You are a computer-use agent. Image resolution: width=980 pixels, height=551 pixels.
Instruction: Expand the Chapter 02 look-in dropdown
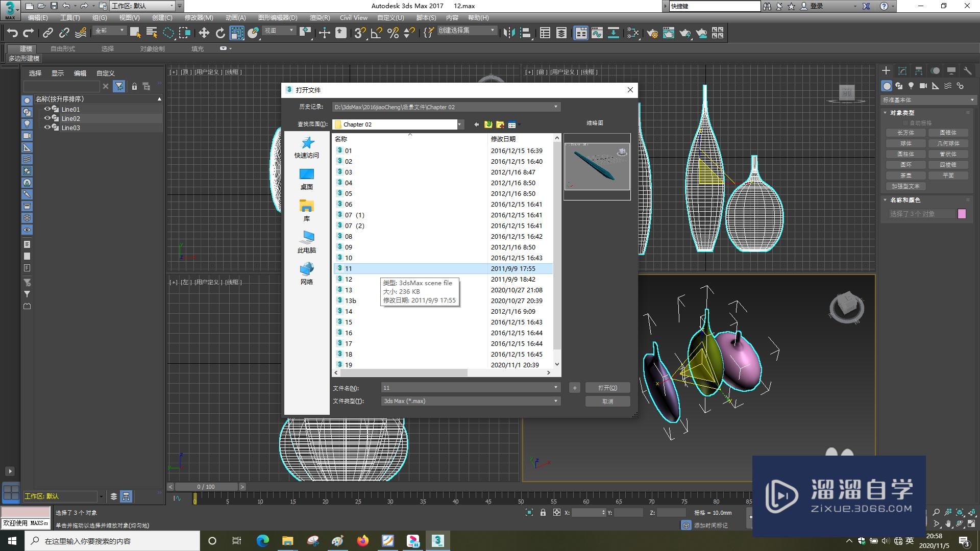[x=459, y=124]
